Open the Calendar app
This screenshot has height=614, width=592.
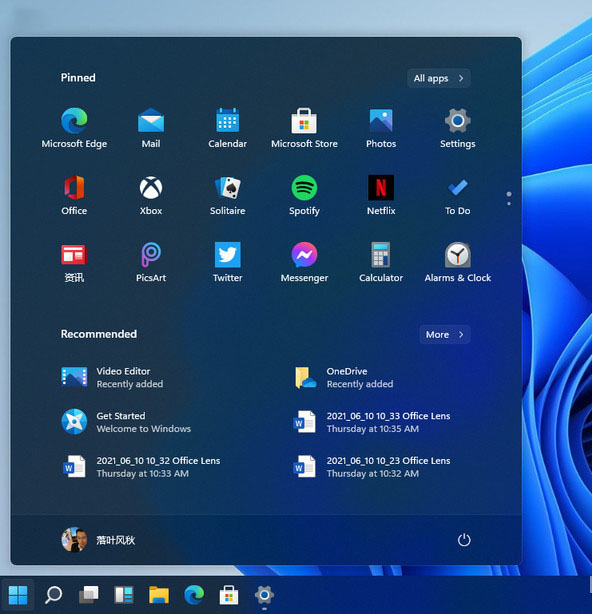(227, 128)
